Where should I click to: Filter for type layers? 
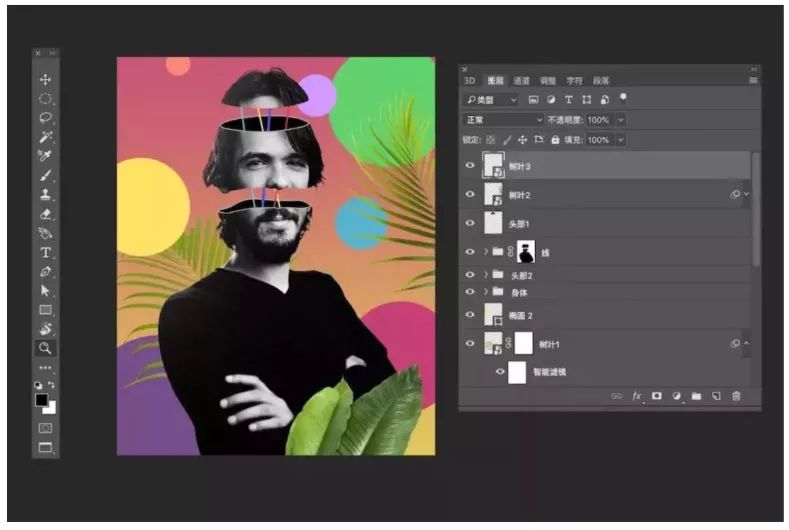click(x=569, y=100)
